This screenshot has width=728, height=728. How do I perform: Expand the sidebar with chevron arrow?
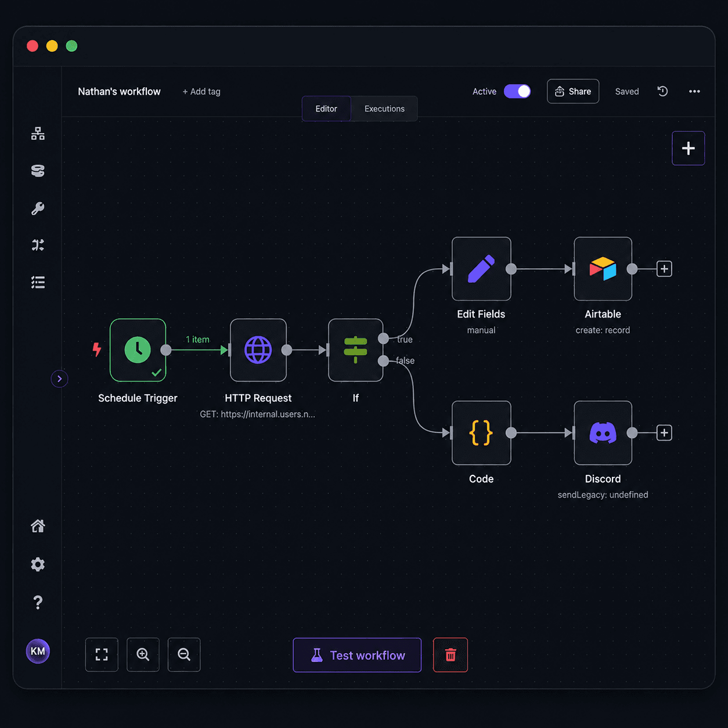point(59,379)
